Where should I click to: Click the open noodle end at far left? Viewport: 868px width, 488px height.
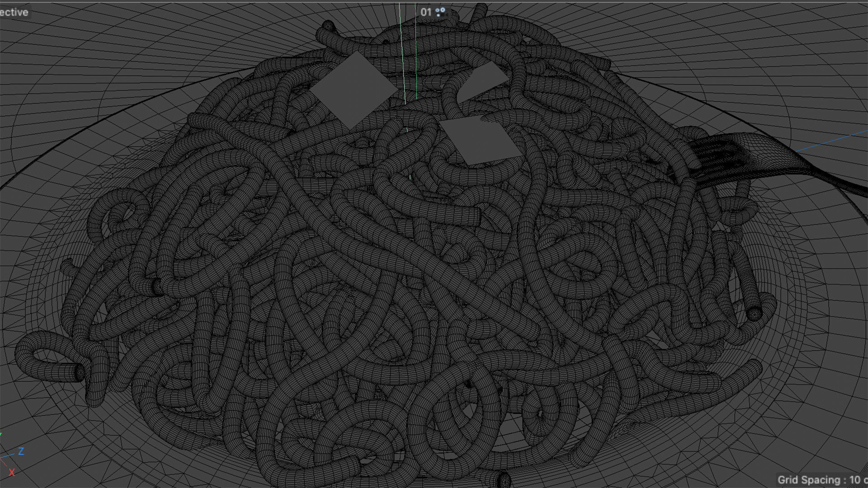pyautogui.click(x=80, y=372)
